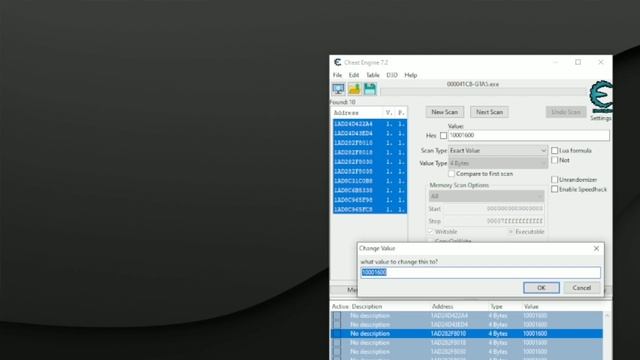This screenshot has height=360, width=640.
Task: Open the process list computer icon
Action: (x=338, y=89)
